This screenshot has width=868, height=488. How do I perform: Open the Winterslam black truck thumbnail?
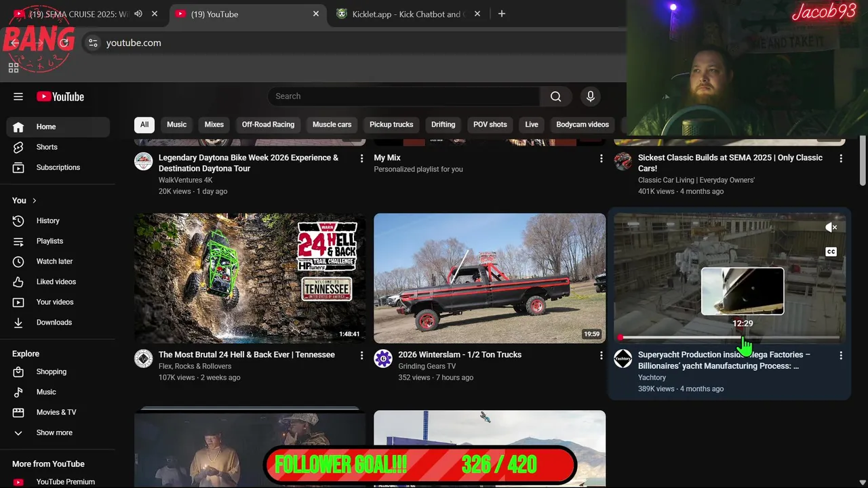490,279
